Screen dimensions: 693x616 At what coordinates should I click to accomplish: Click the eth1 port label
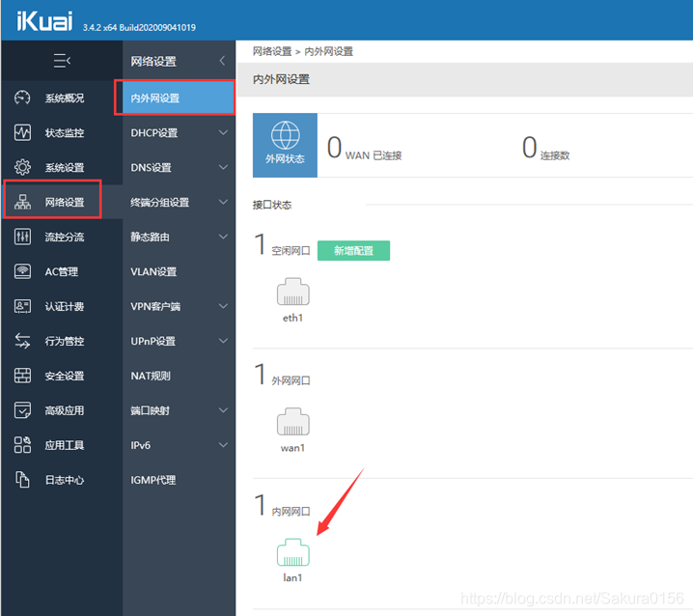pyautogui.click(x=292, y=318)
